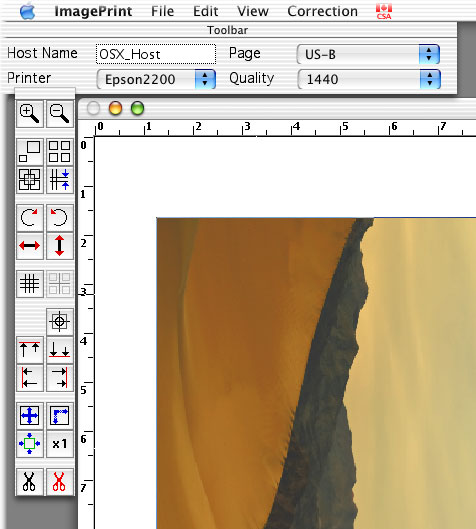Align image to top edge icon
476x529 pixels.
30,350
